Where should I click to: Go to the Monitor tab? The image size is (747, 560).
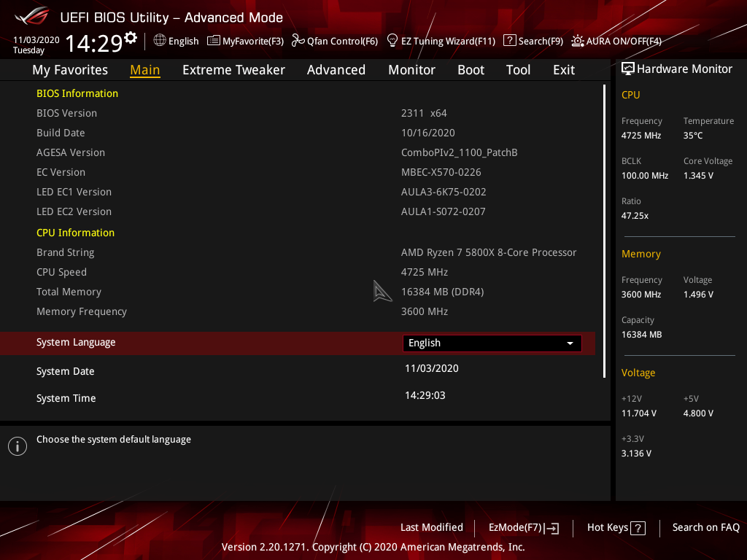(411, 70)
